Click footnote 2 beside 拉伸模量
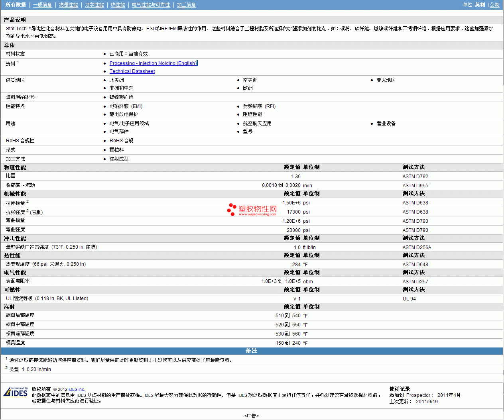The image size is (504, 420). tap(28, 202)
